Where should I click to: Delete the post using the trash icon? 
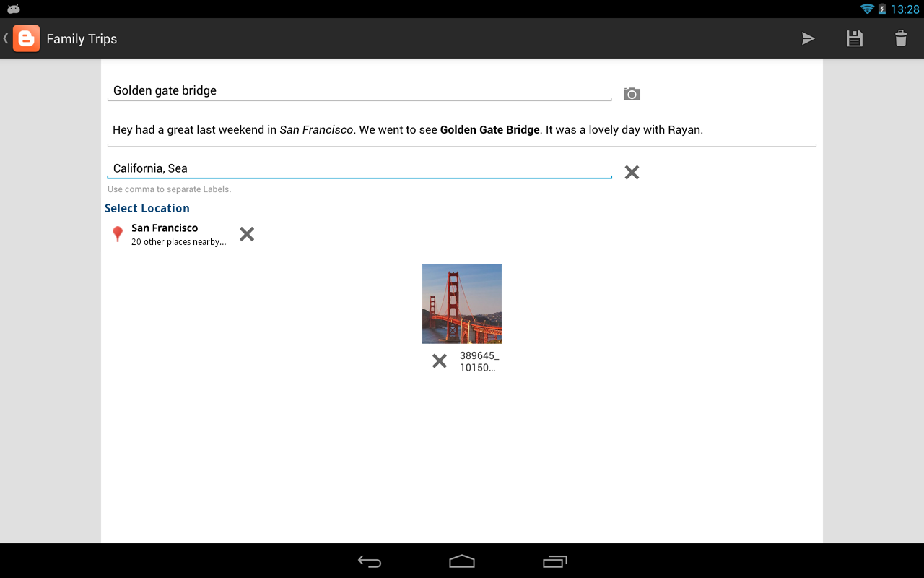(900, 38)
